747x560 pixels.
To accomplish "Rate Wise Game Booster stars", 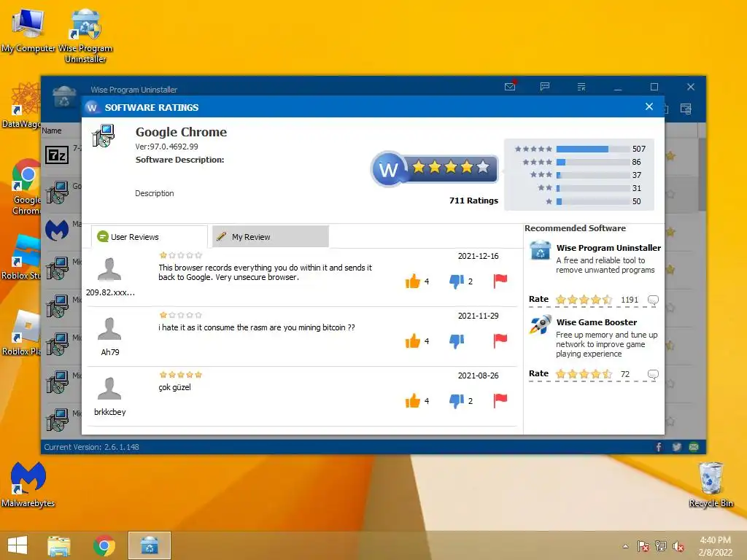I will tap(584, 374).
